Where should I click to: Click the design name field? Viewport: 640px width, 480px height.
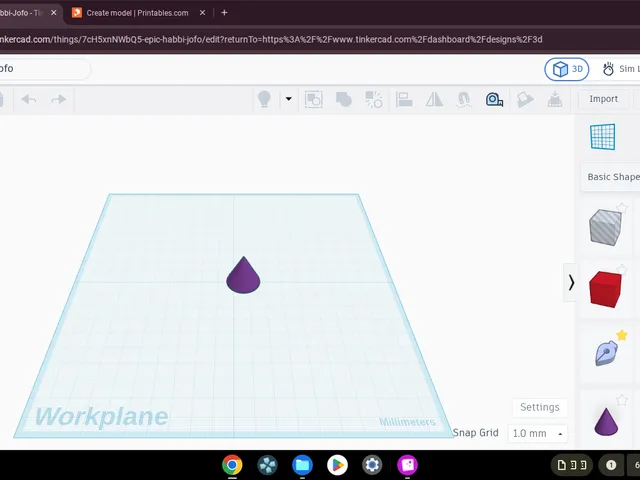(x=45, y=69)
